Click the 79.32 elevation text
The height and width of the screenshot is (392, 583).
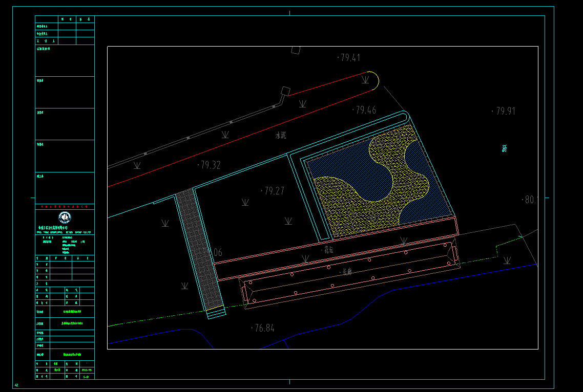point(209,165)
